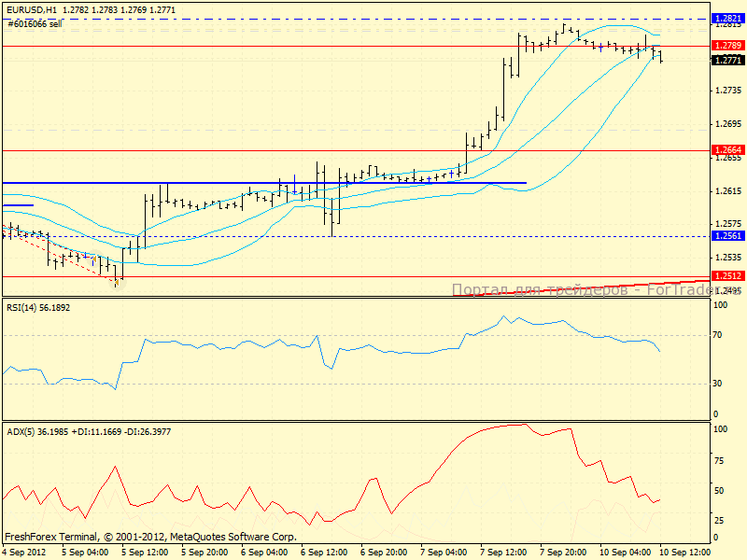Image resolution: width=747 pixels, height=560 pixels.
Task: Select the 1.2615 price axis label
Action: coord(727,191)
